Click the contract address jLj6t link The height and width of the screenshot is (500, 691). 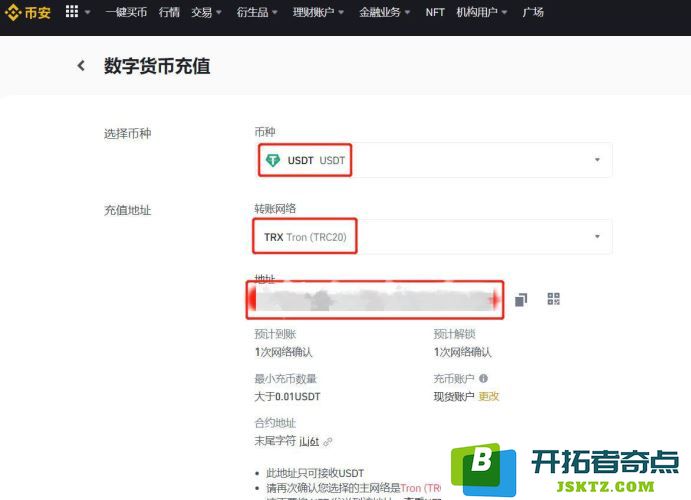tap(309, 441)
